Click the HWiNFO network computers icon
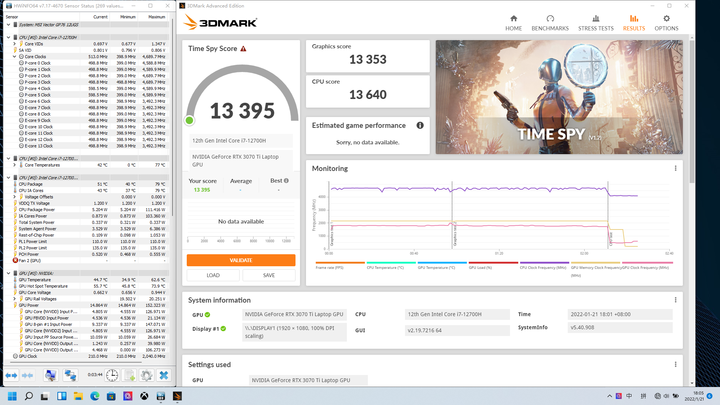The height and width of the screenshot is (405, 720). coord(70,375)
